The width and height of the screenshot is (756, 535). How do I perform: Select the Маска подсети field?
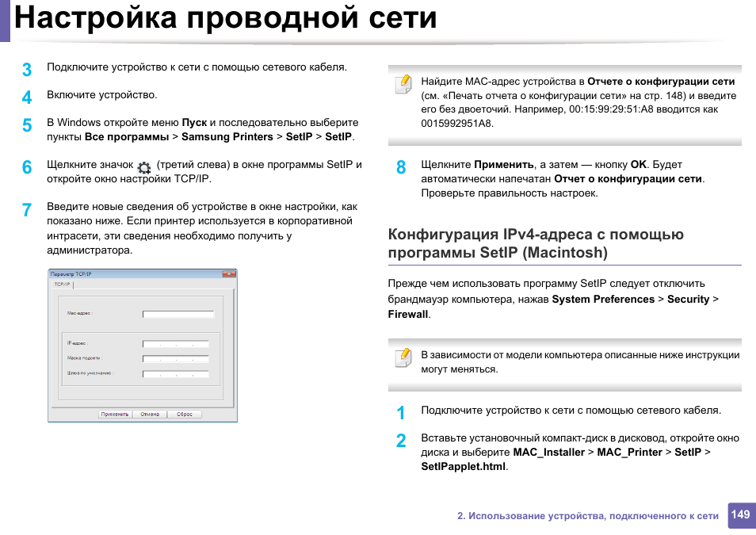[x=175, y=358]
